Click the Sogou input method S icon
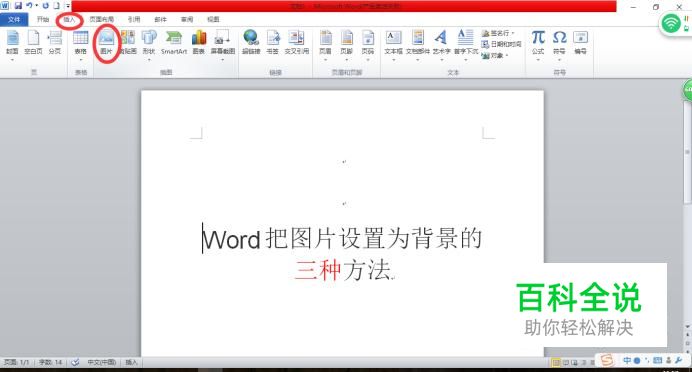This screenshot has width=692, height=372. tap(607, 361)
